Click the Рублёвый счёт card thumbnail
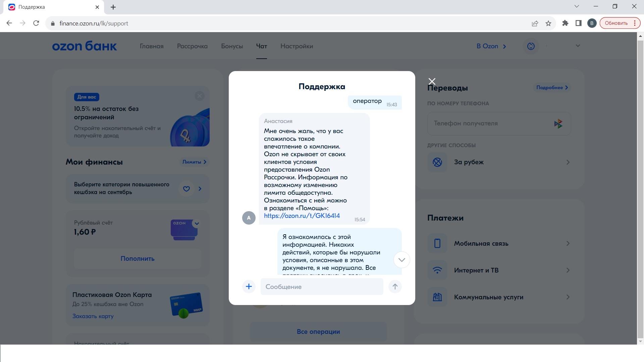The image size is (644, 362). (x=184, y=230)
